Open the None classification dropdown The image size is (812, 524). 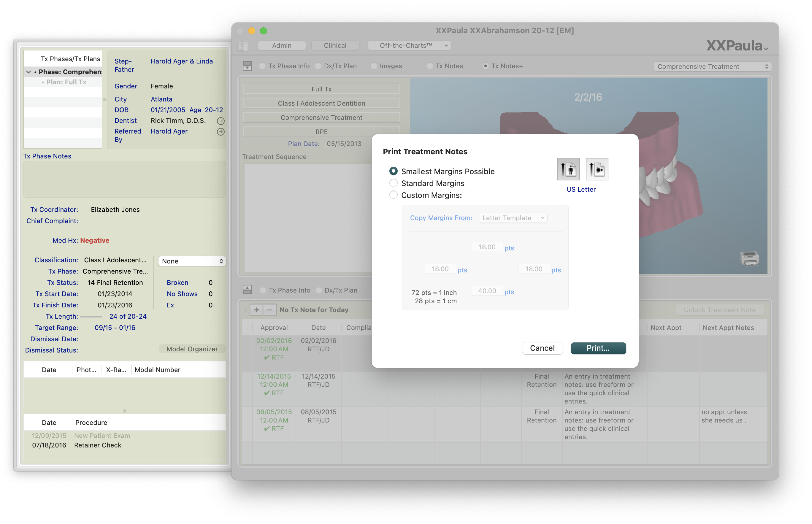point(192,261)
